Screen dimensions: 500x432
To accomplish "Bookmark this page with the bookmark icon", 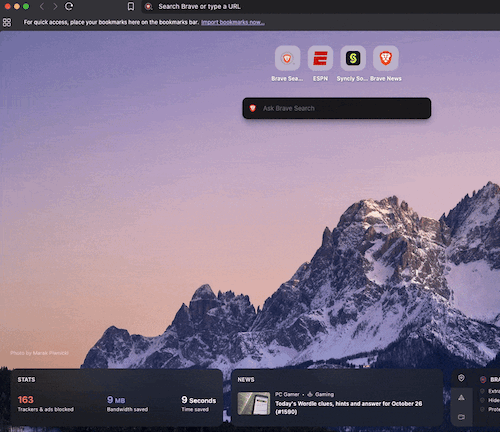I will [x=131, y=6].
